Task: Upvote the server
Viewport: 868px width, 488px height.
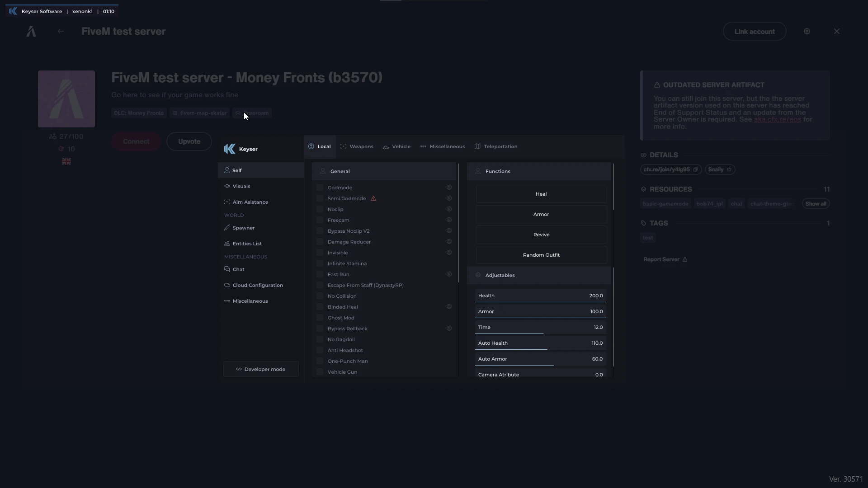Action: coord(189,141)
